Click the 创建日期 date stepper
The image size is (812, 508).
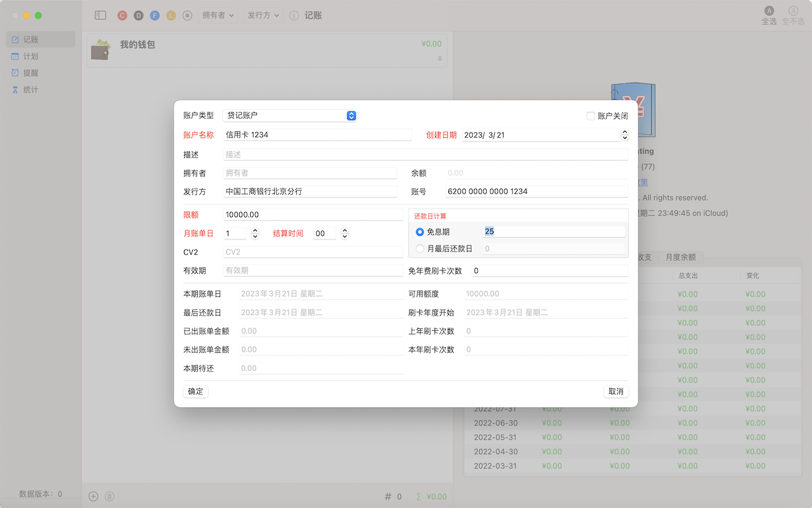[x=624, y=135]
